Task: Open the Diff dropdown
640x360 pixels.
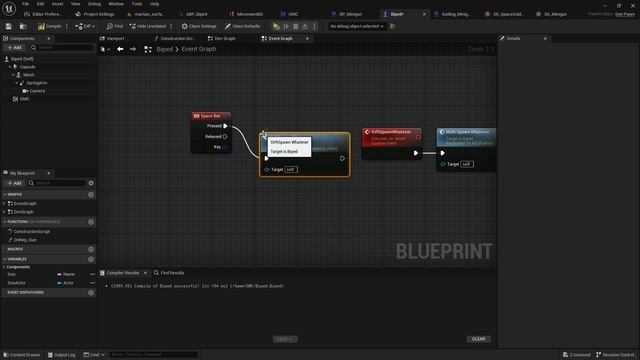Action: (85, 26)
